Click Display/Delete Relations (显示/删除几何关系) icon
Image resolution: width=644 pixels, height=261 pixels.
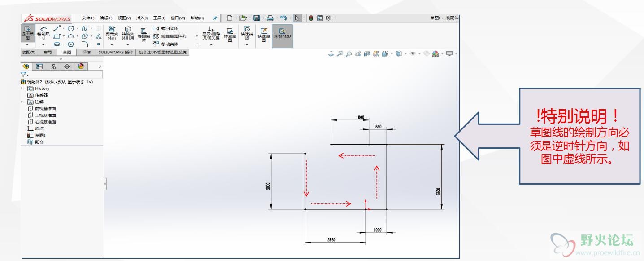[x=211, y=32]
